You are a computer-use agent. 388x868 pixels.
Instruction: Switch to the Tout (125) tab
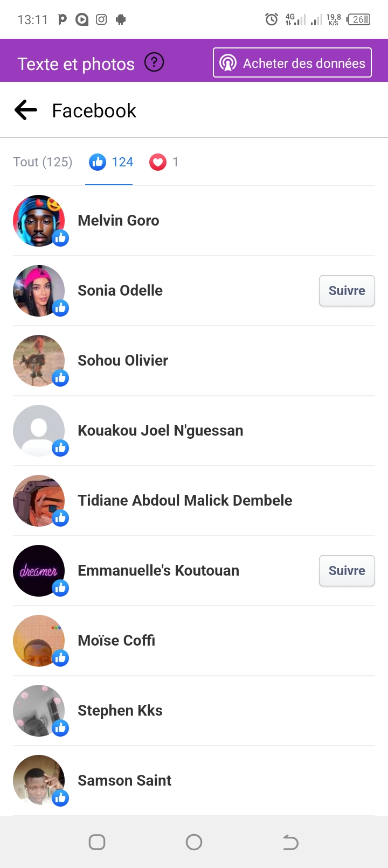(43, 162)
